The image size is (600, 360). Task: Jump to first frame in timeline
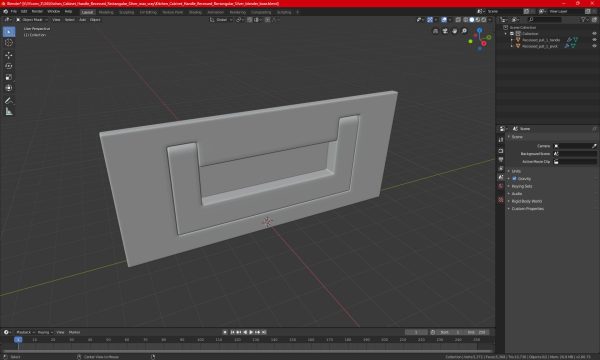coord(232,332)
